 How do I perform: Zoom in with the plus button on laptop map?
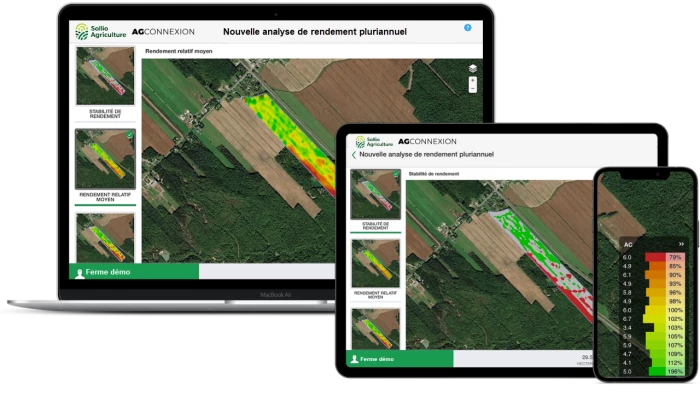[x=473, y=80]
